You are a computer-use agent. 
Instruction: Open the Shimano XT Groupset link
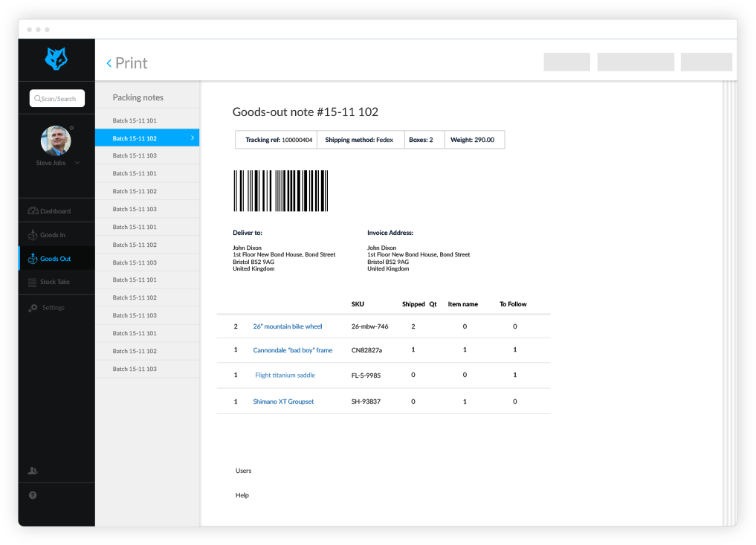283,402
